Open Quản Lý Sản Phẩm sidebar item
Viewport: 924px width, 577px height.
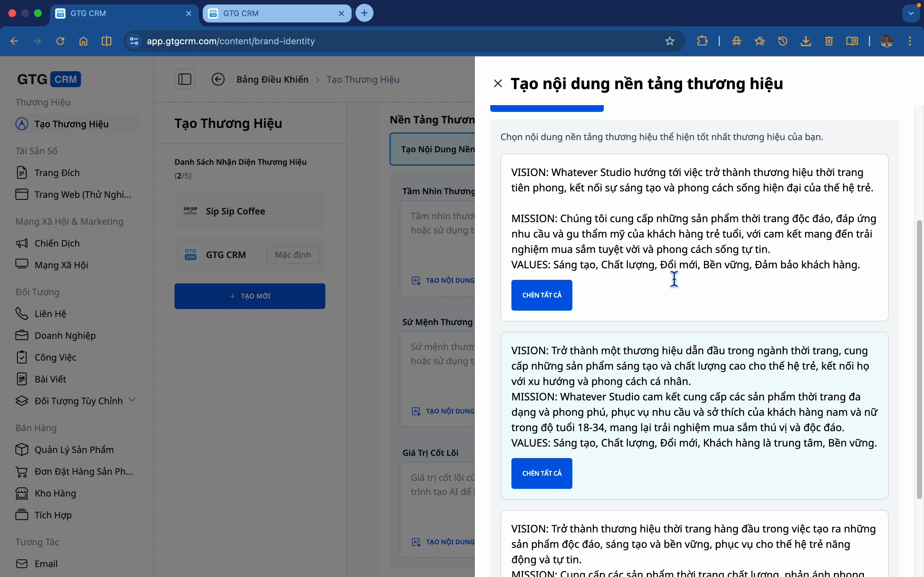point(74,449)
